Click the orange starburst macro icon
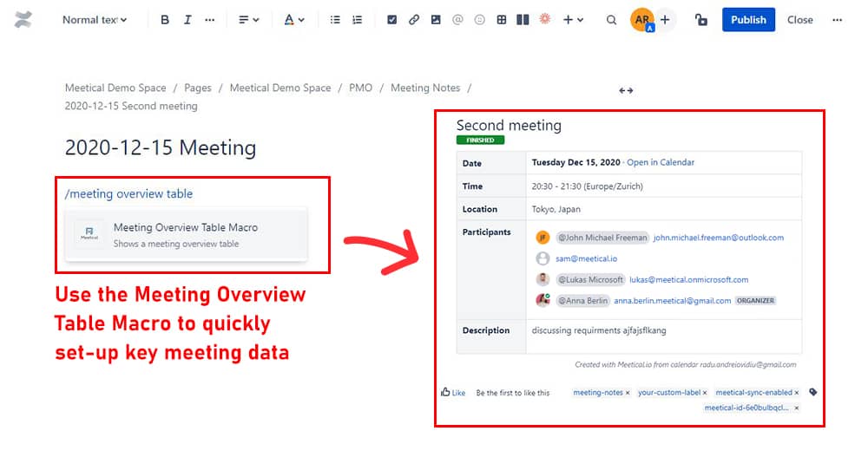Image resolution: width=868 pixels, height=470 pixels. (545, 19)
